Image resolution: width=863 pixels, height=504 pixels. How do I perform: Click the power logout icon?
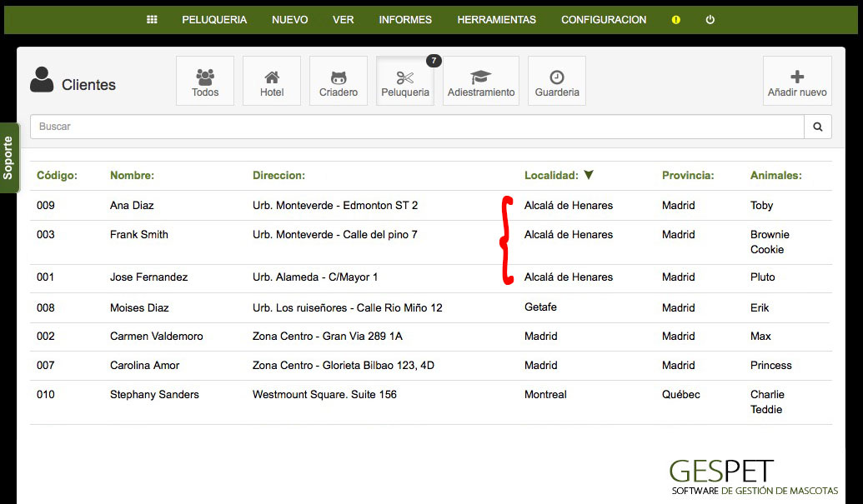coord(709,19)
